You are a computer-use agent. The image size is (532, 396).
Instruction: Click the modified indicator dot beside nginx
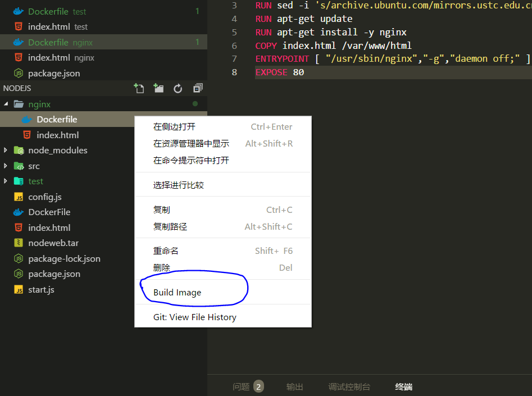[x=195, y=103]
